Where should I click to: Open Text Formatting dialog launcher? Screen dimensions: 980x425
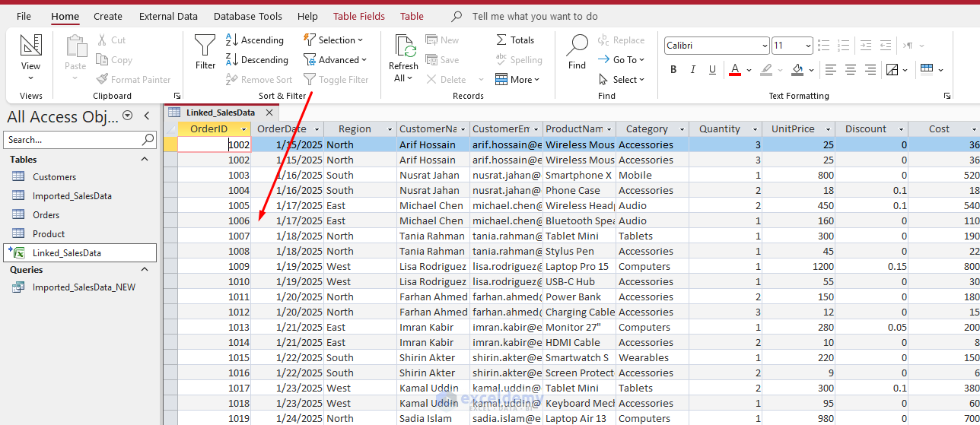pyautogui.click(x=947, y=96)
